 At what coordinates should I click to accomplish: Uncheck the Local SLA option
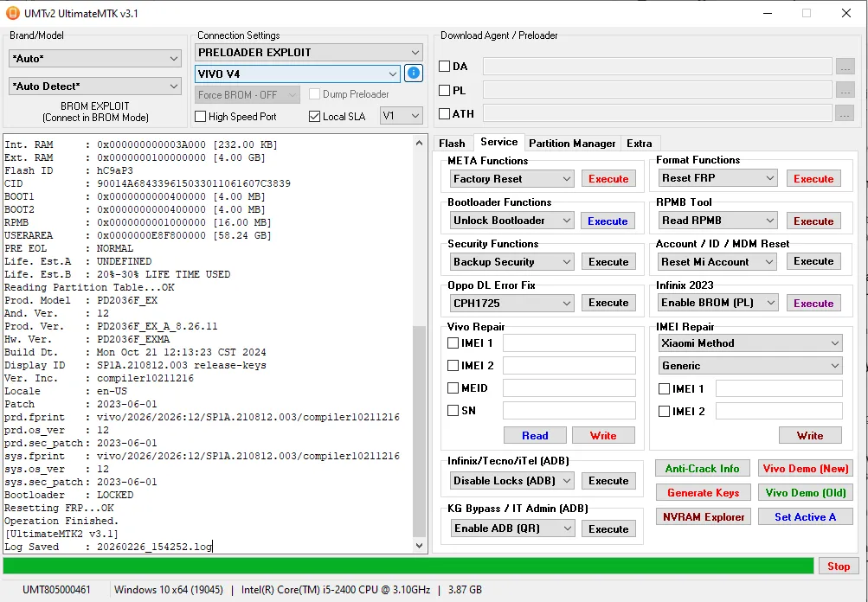pos(315,116)
